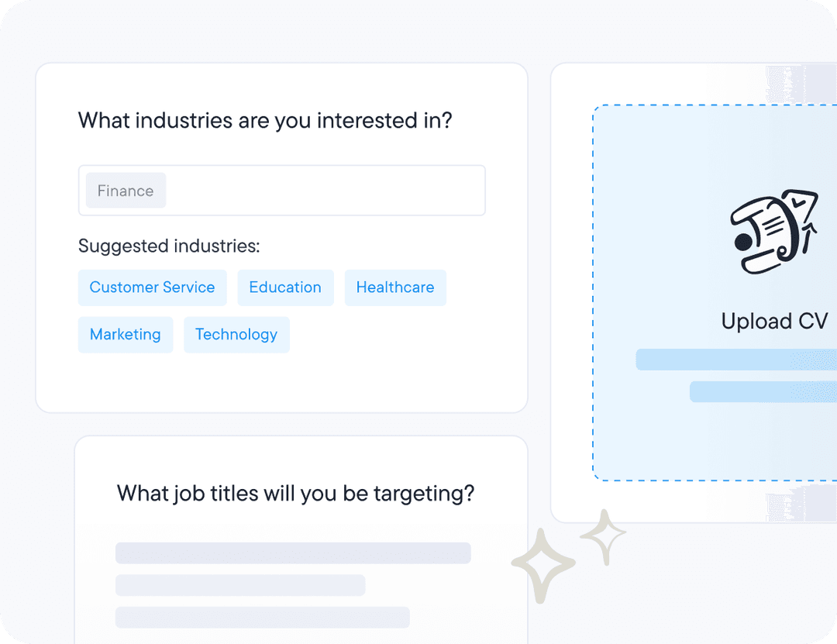Image resolution: width=837 pixels, height=644 pixels.
Task: Choose the Education suggested industry
Action: tap(285, 288)
